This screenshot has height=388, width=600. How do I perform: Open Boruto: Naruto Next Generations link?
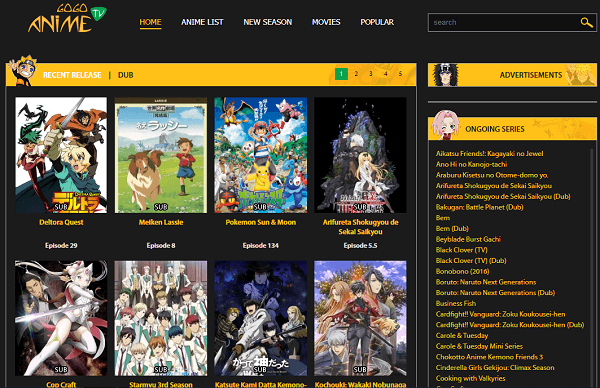(x=486, y=282)
